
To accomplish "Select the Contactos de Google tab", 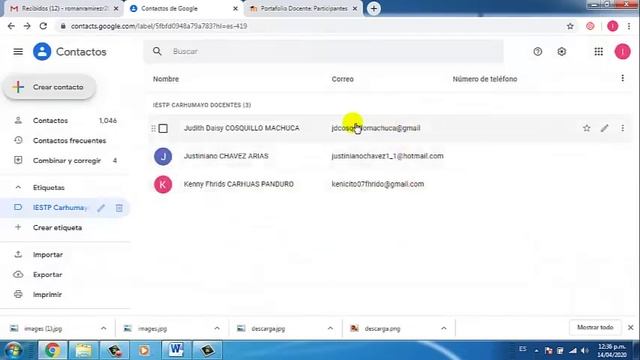I will click(184, 9).
